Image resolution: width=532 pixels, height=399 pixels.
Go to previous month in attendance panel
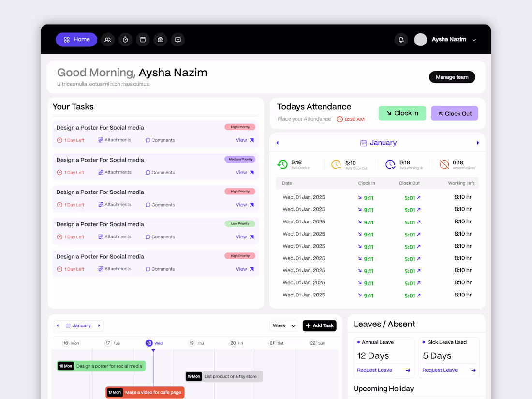[x=278, y=143]
